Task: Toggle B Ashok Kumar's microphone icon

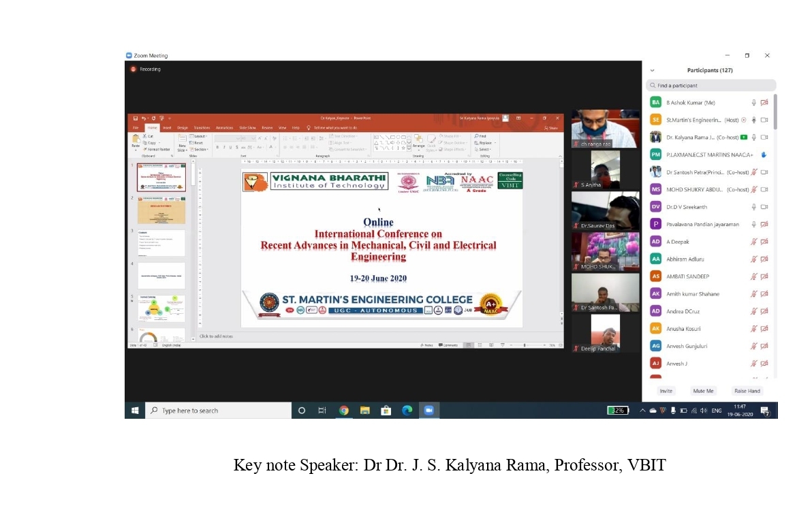Action: pos(753,103)
